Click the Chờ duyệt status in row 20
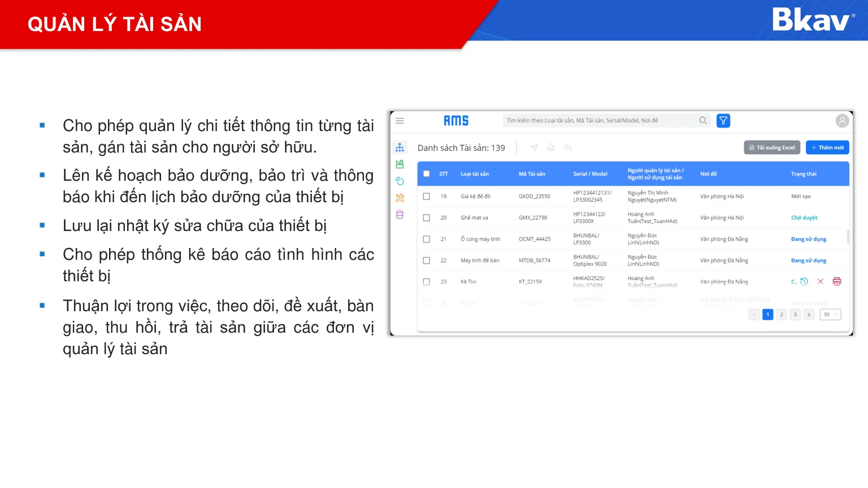Viewport: 868px width, 488px height. pos(804,217)
